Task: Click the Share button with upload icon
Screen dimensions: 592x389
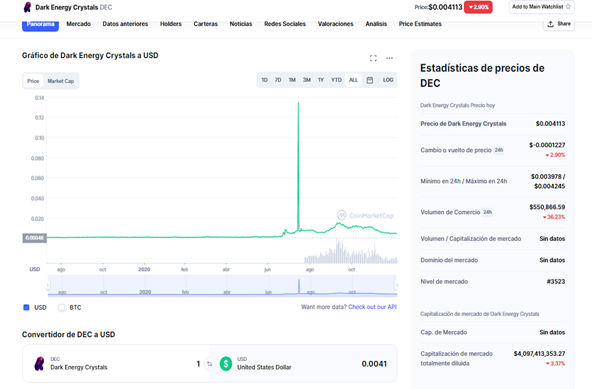Action: 559,24
